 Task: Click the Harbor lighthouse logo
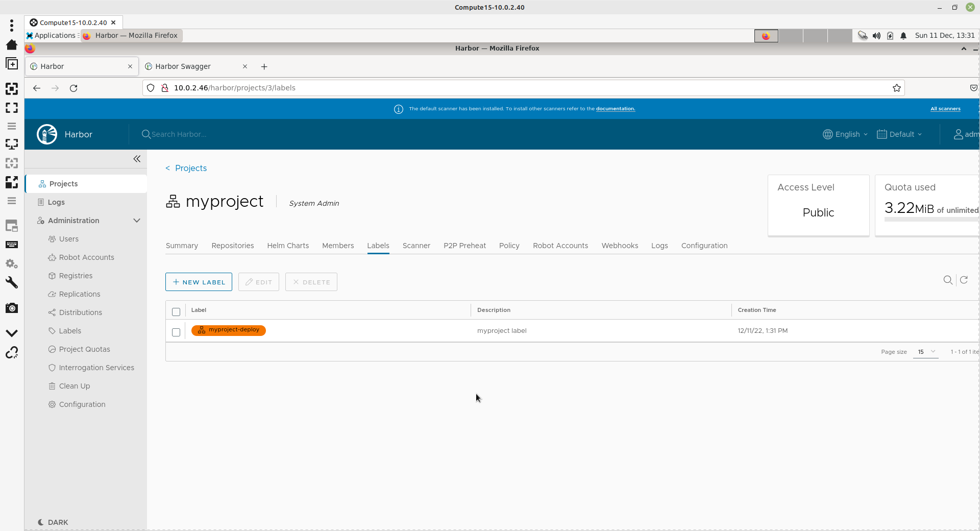47,134
